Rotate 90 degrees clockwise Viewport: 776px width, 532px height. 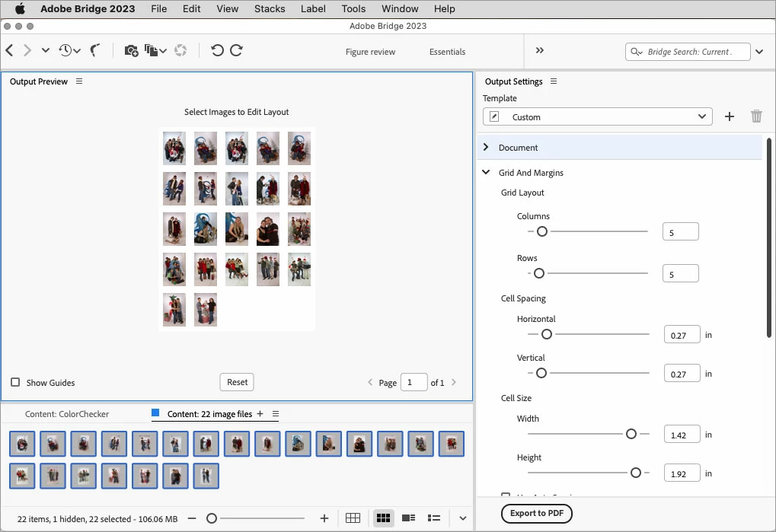pos(236,50)
